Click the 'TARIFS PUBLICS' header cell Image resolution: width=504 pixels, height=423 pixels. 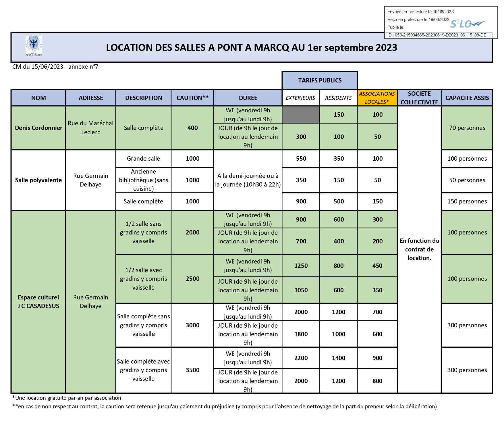point(320,80)
